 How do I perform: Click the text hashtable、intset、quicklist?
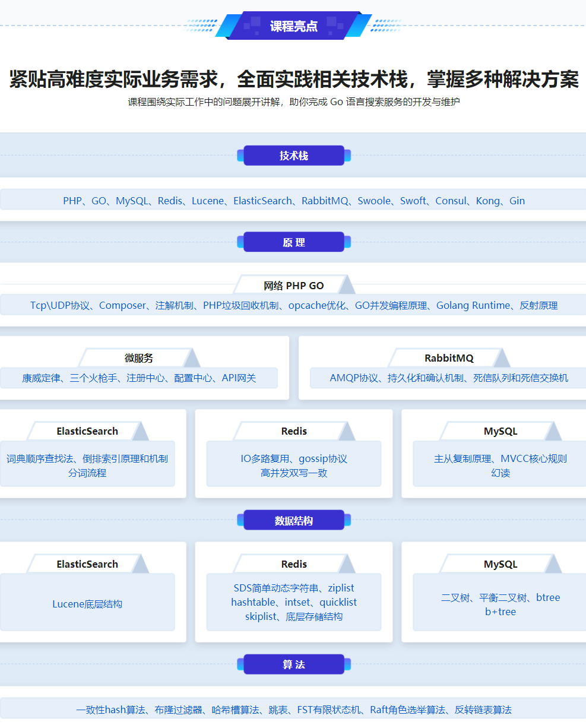click(x=294, y=602)
